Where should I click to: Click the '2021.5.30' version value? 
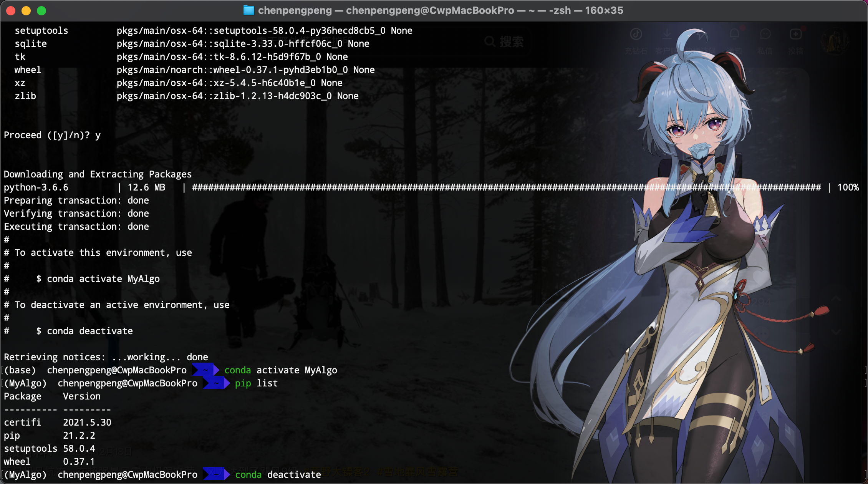point(87,423)
